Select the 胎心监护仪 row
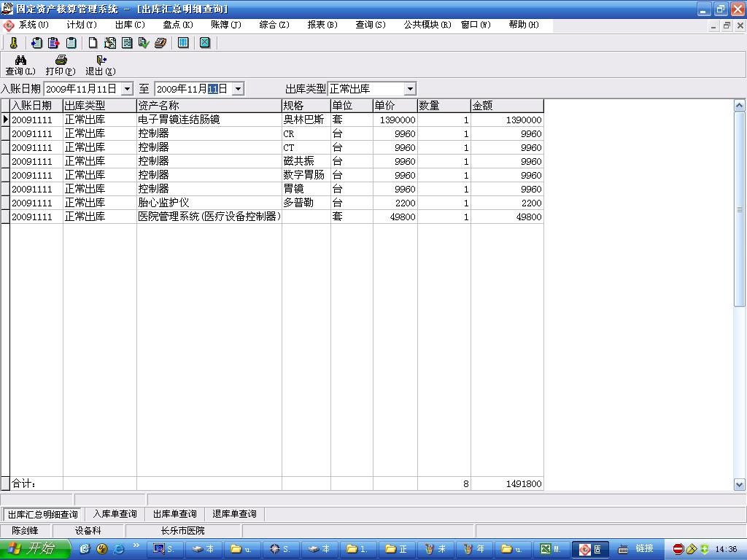This screenshot has width=747, height=560. (276, 203)
